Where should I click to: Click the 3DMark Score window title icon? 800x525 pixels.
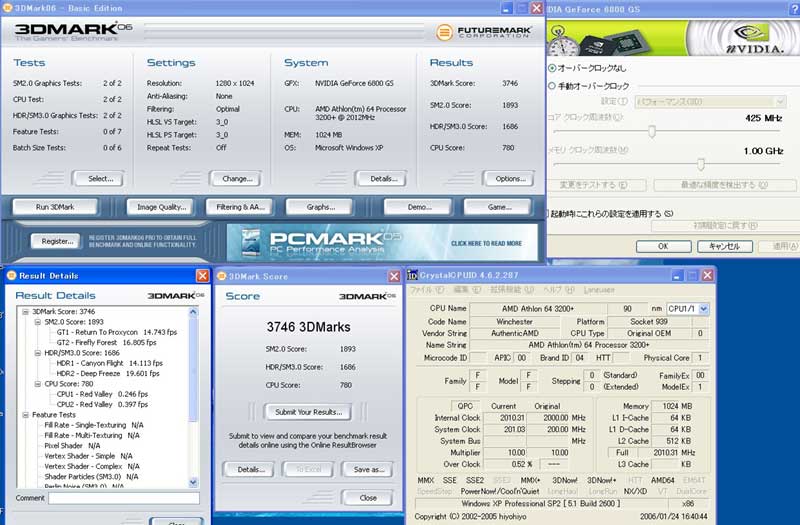click(x=221, y=276)
